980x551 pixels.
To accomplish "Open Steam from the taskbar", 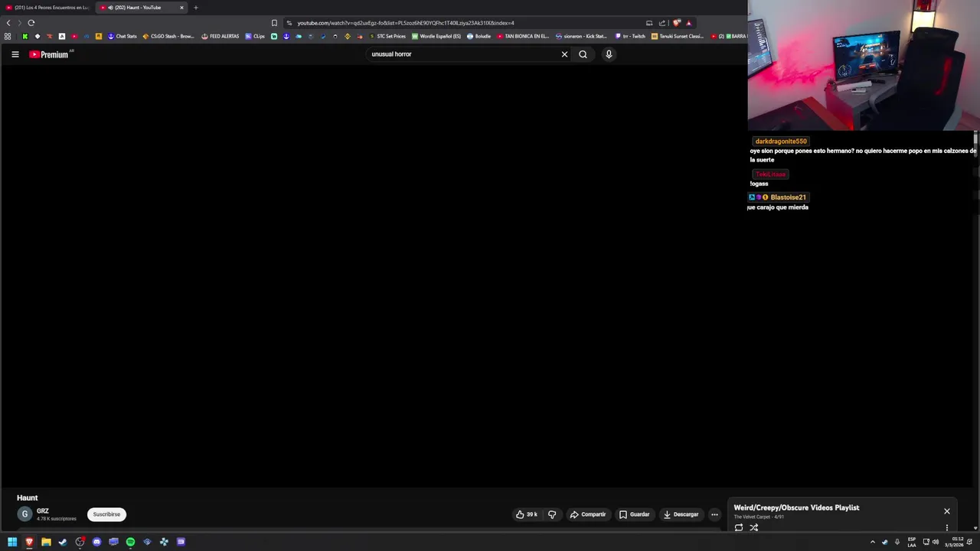I will coord(63,542).
